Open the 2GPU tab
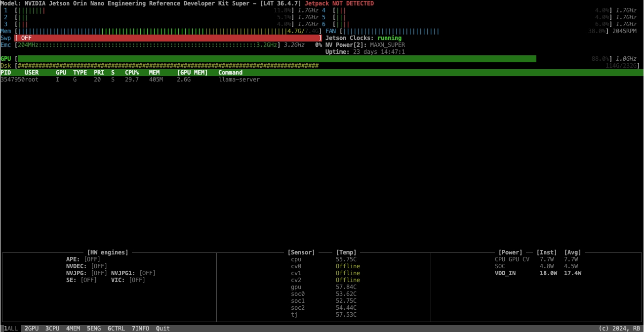Image resolution: width=644 pixels, height=332 pixels. (32, 329)
